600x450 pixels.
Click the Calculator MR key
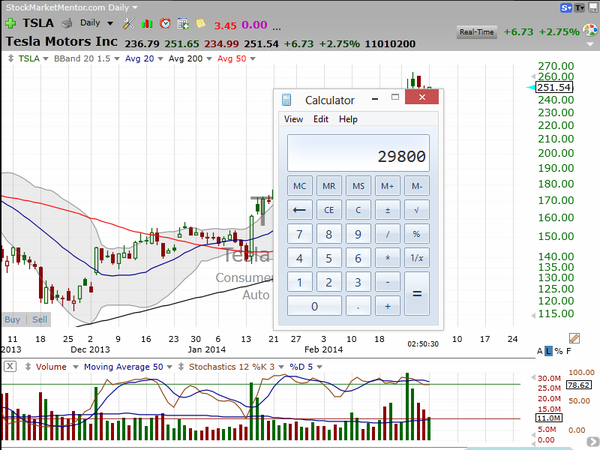[329, 186]
